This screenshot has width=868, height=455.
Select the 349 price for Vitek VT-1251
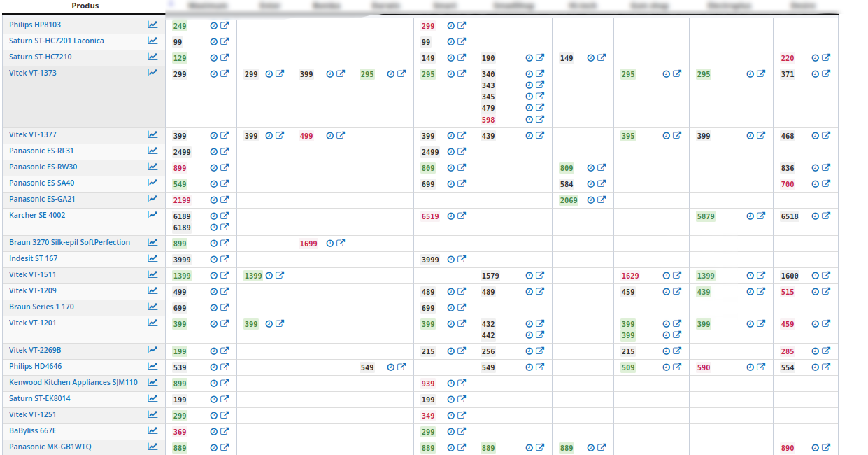pyautogui.click(x=428, y=416)
